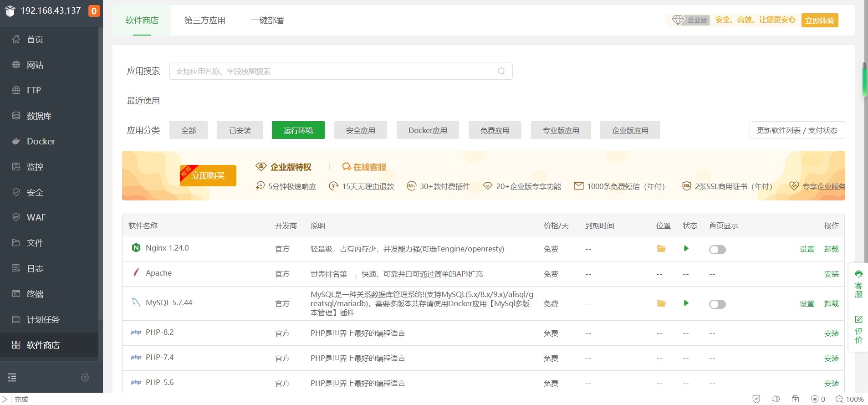The height and width of the screenshot is (405, 868).
Task: Click the MySQL dolphin icon
Action: [x=136, y=302]
